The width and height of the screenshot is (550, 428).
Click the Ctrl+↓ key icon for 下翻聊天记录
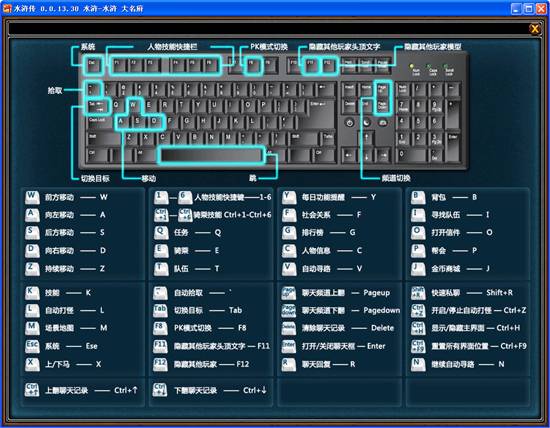click(x=160, y=390)
